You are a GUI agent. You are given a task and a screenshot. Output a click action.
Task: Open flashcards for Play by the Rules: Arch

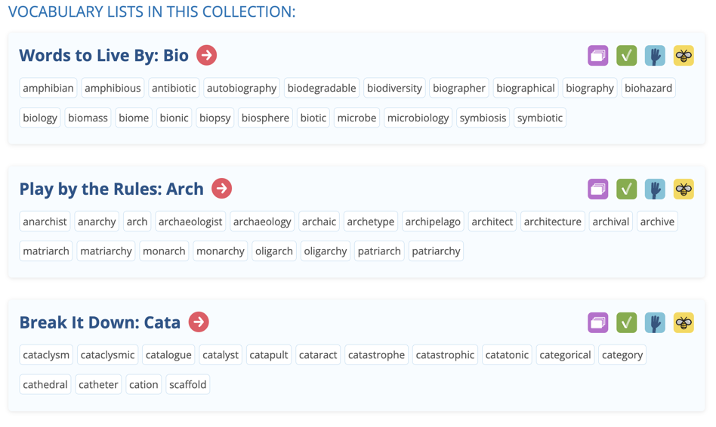click(598, 189)
